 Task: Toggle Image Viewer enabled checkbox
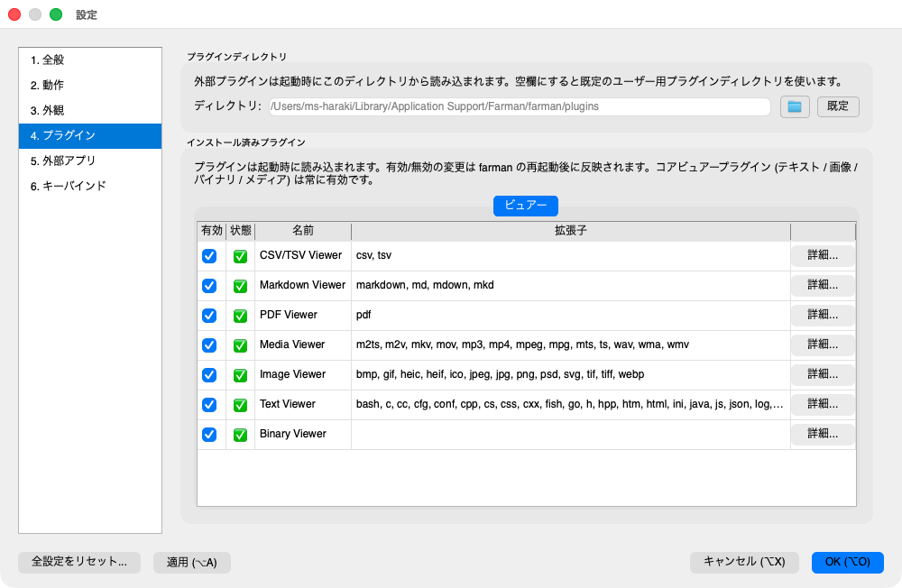click(x=209, y=375)
